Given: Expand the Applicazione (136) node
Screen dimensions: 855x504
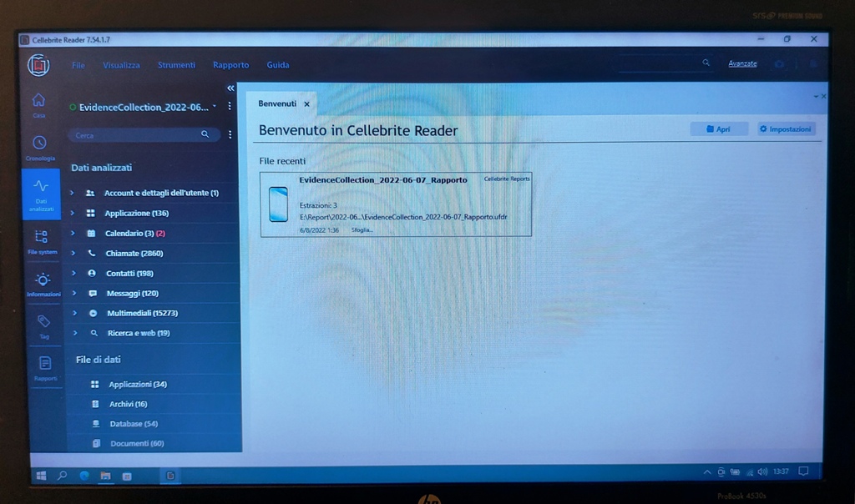Looking at the screenshot, I should click(x=72, y=213).
